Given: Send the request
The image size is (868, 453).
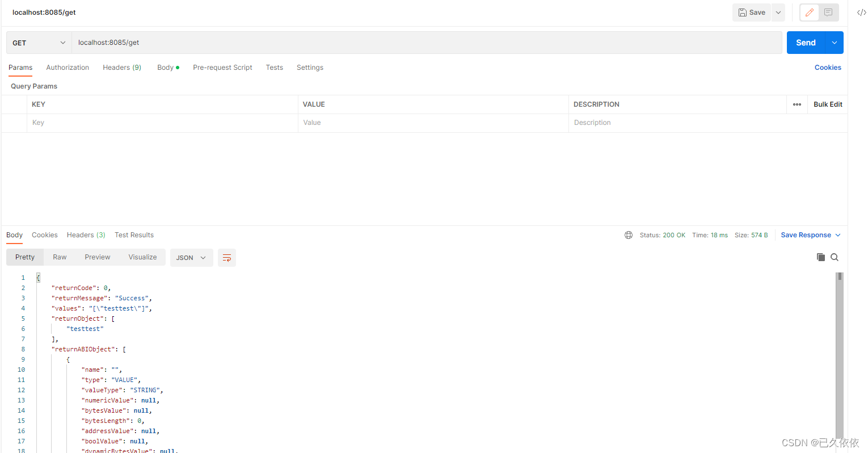Looking at the screenshot, I should pos(806,43).
